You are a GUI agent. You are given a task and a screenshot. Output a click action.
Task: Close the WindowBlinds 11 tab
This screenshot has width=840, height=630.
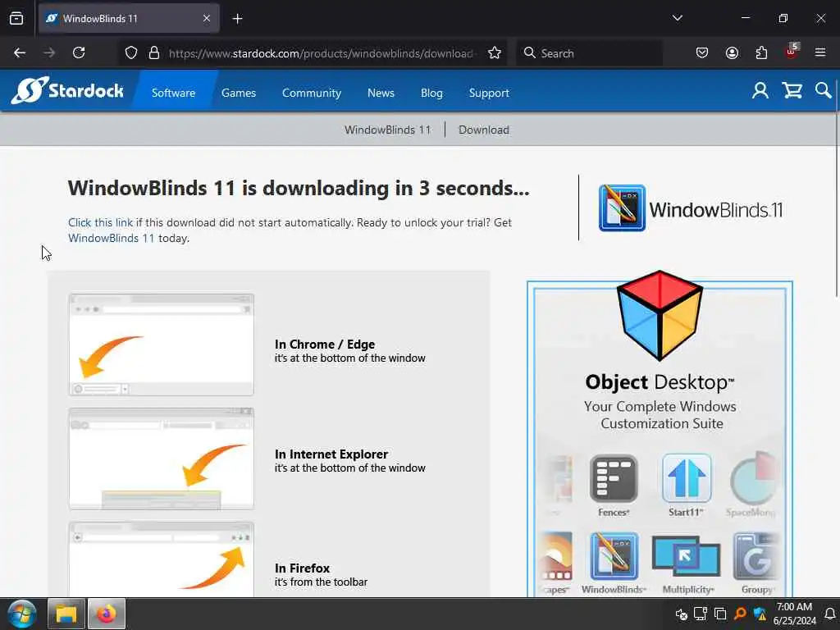point(207,18)
